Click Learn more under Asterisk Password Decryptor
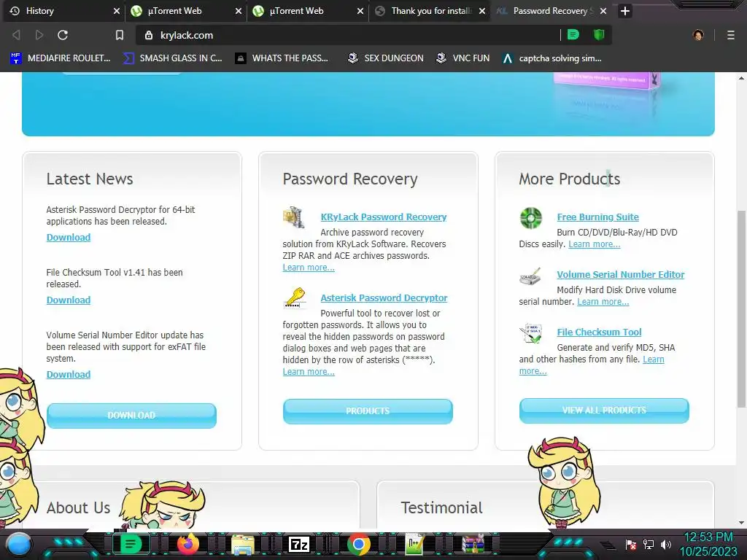The image size is (747, 560). pyautogui.click(x=309, y=371)
